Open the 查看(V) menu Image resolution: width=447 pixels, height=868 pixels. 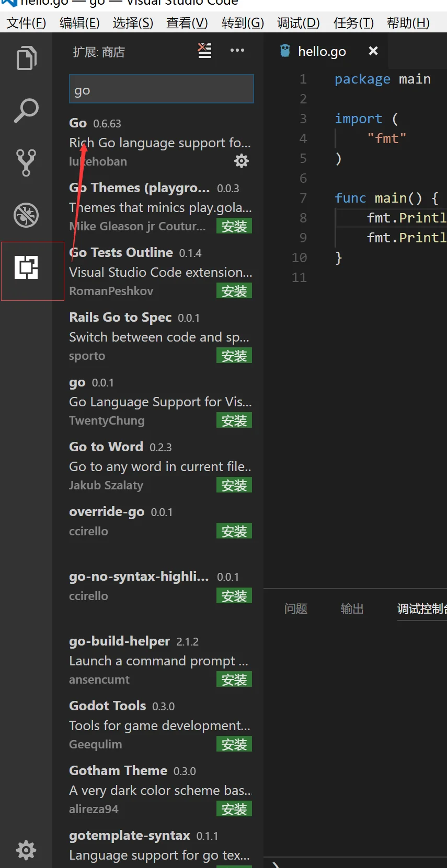[187, 23]
